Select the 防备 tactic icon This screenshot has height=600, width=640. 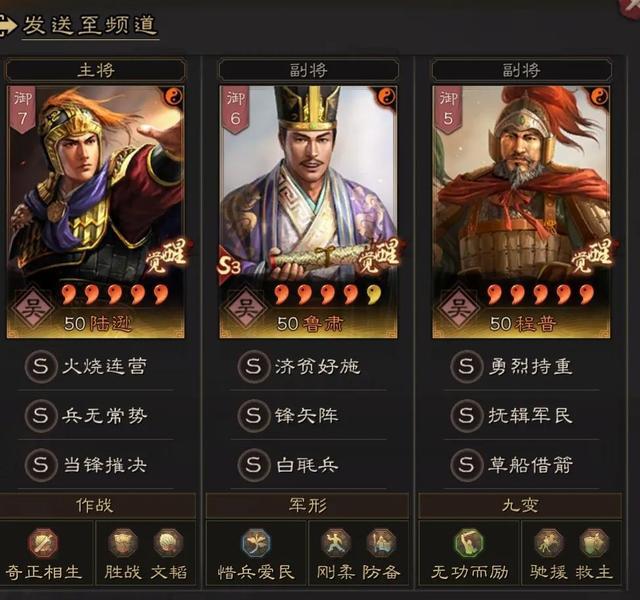coord(381,543)
